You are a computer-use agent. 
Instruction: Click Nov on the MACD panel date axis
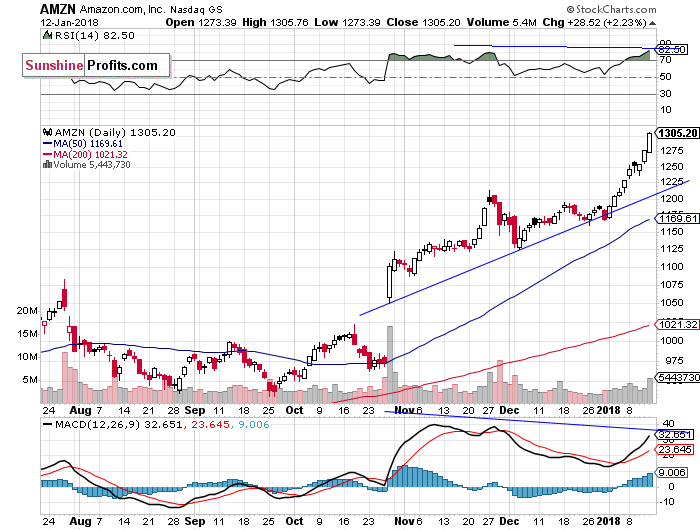pos(405,521)
